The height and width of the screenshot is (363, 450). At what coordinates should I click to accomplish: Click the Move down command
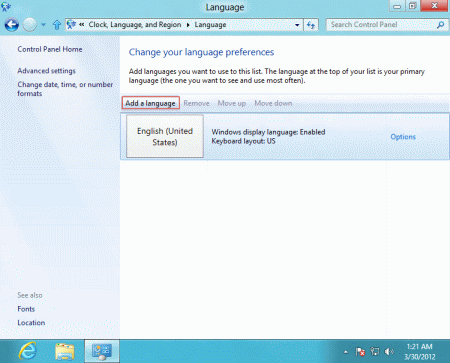(x=273, y=103)
